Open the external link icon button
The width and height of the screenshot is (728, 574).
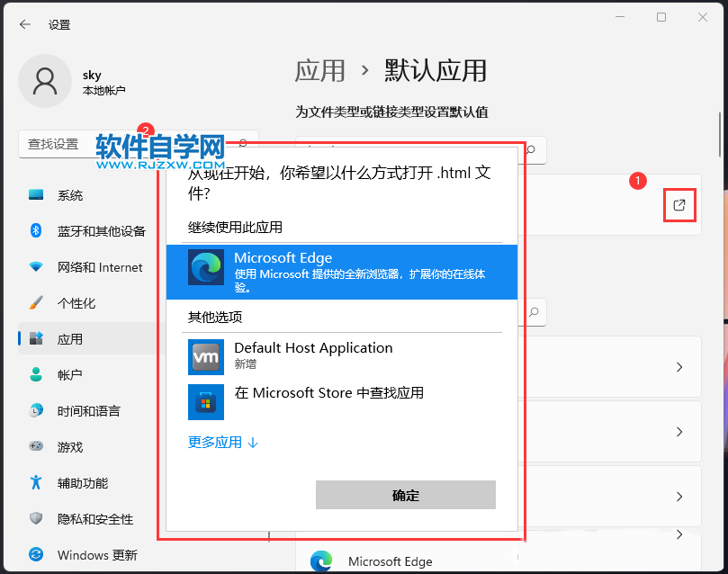click(679, 205)
